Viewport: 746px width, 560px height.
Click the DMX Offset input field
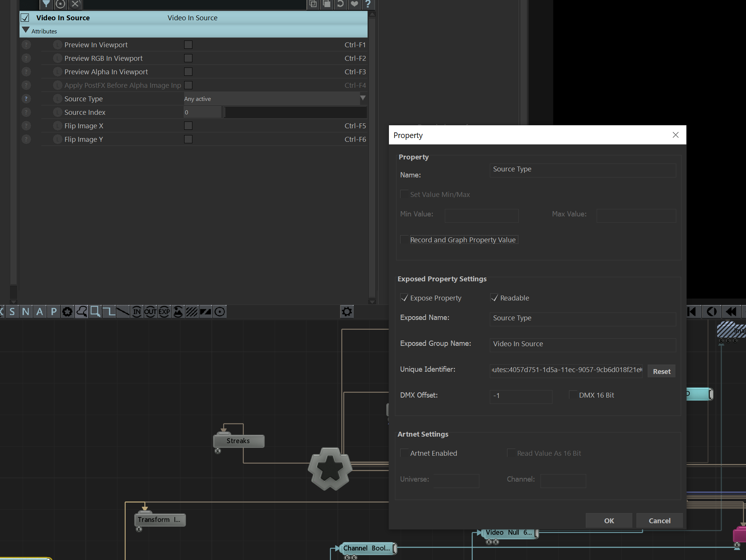[521, 396]
